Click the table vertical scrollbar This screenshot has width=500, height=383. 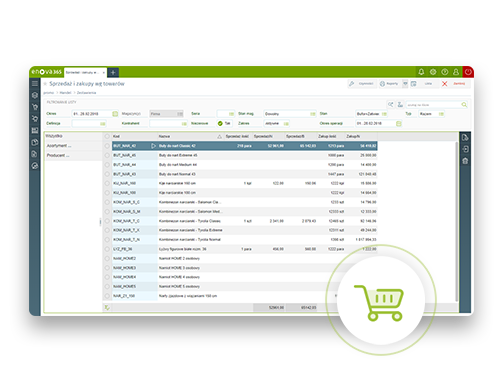click(x=456, y=222)
